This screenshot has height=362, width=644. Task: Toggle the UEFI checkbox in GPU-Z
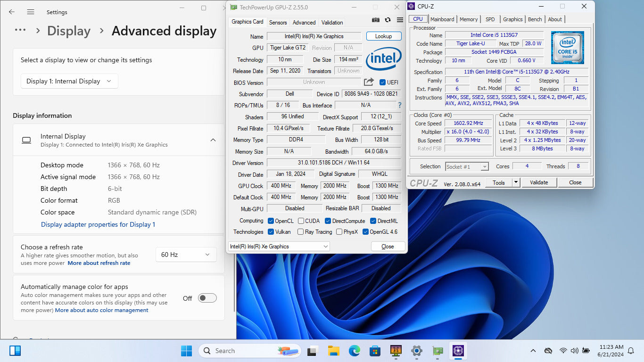(x=382, y=82)
